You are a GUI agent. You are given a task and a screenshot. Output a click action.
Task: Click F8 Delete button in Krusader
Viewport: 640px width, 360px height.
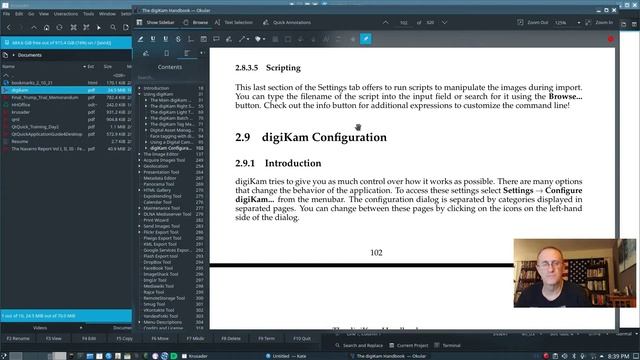click(x=231, y=338)
